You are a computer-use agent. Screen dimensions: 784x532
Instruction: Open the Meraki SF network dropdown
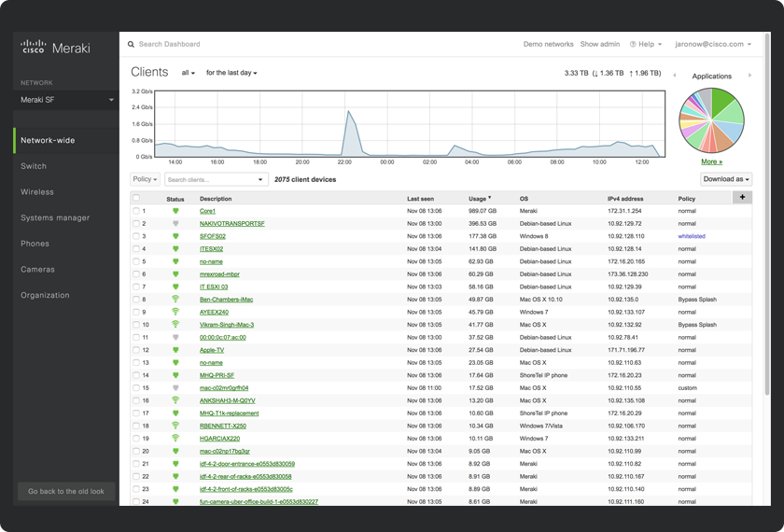coord(66,100)
